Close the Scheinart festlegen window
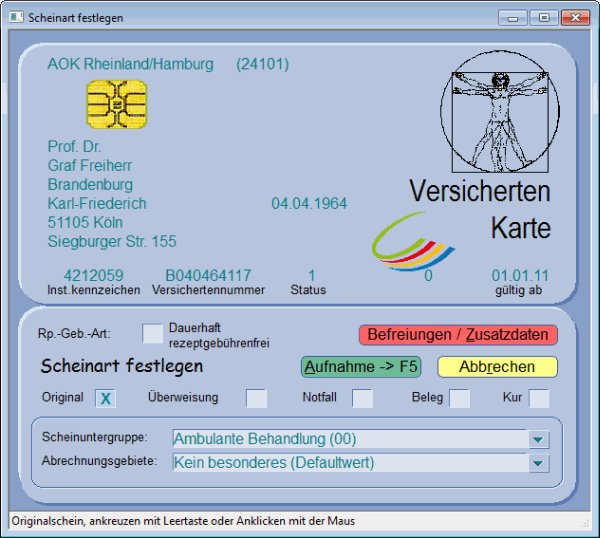Screen dimensions: 600x538 [x=575, y=18]
